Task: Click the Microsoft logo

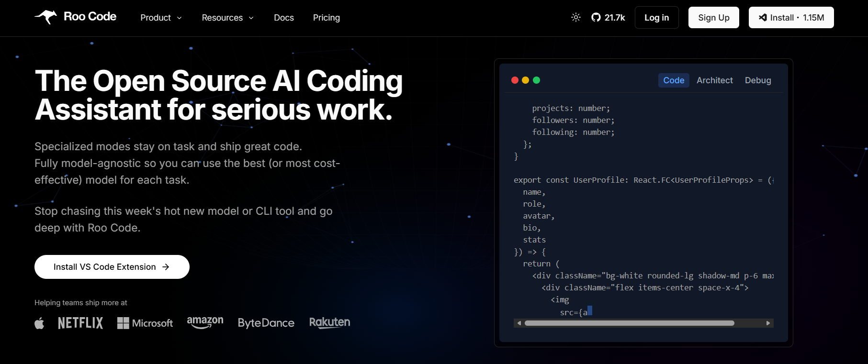Action: [145, 323]
